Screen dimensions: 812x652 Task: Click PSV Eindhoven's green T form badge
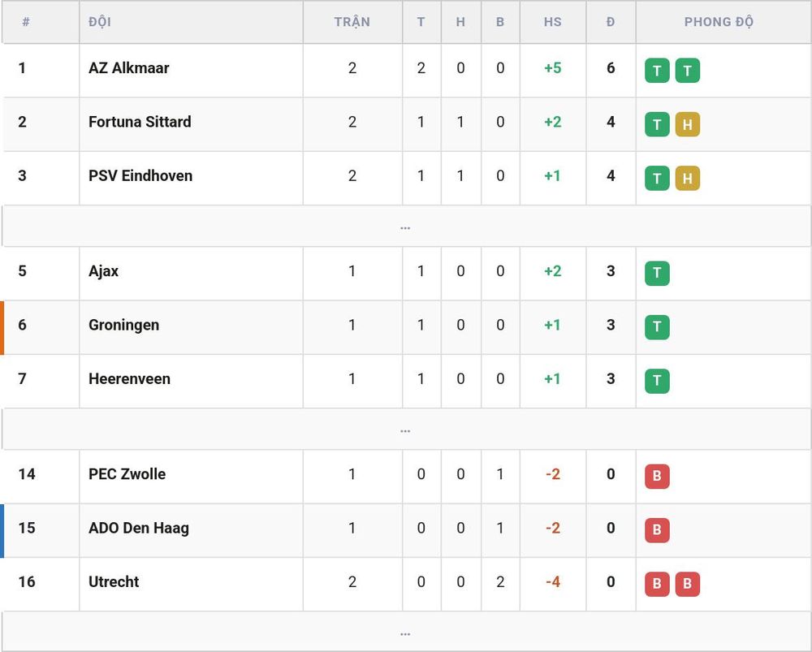(x=657, y=178)
